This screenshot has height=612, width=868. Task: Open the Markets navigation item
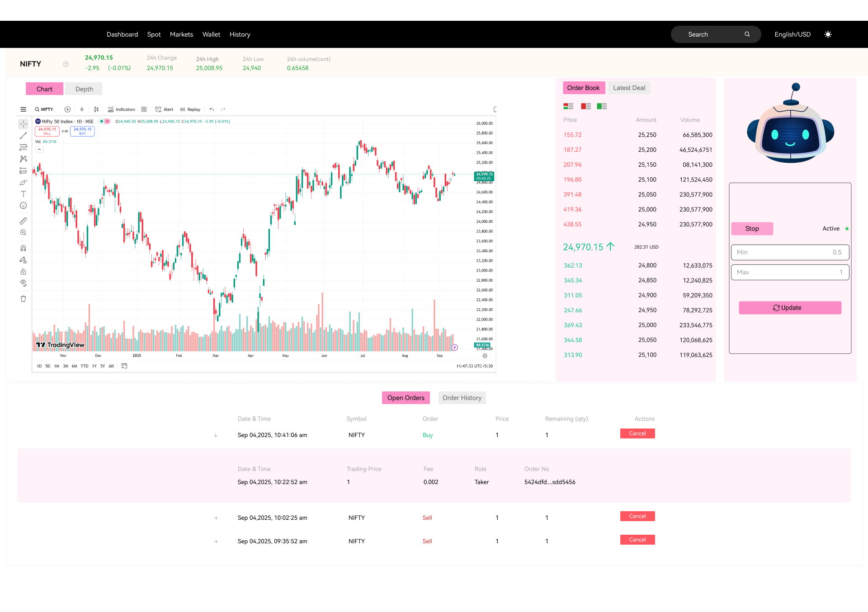181,34
